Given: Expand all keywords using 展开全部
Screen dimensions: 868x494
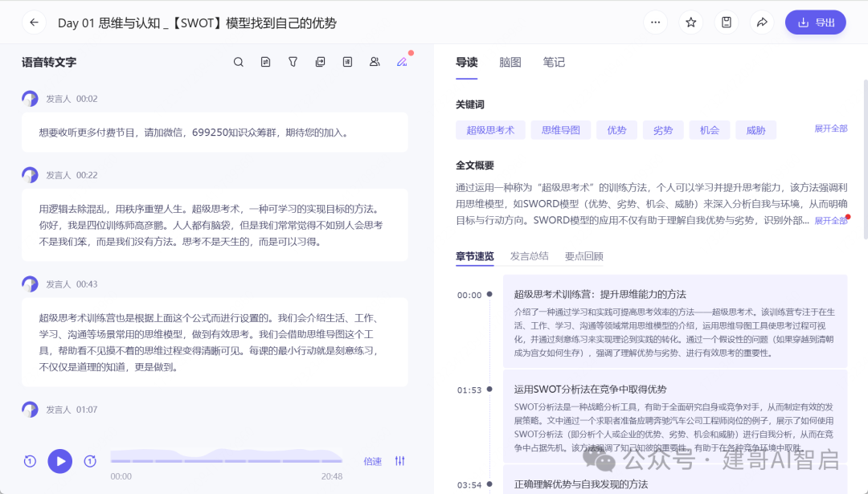Looking at the screenshot, I should [x=830, y=129].
